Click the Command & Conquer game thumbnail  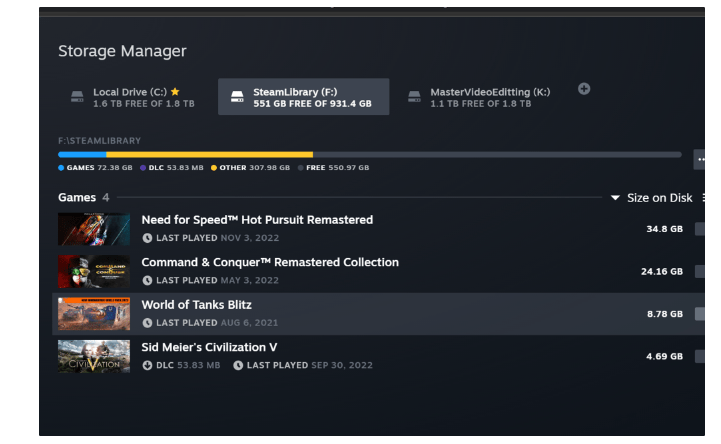[94, 271]
